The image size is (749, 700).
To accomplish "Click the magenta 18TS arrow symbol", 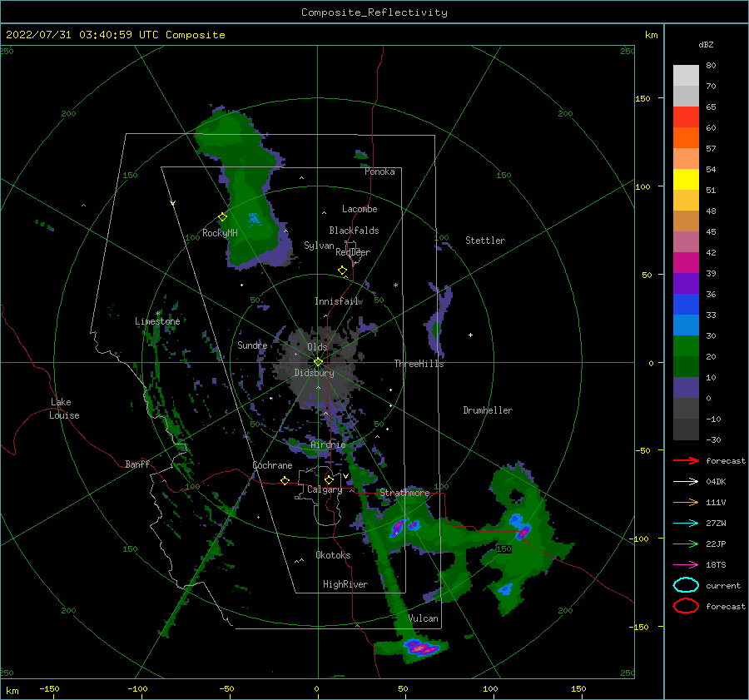I will (686, 565).
